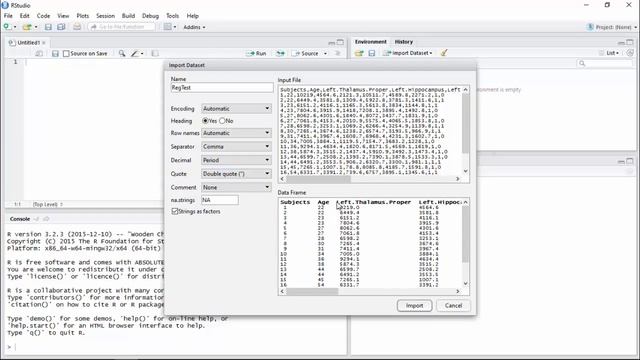Select Yes for Heading option
640x360 pixels.
click(205, 121)
